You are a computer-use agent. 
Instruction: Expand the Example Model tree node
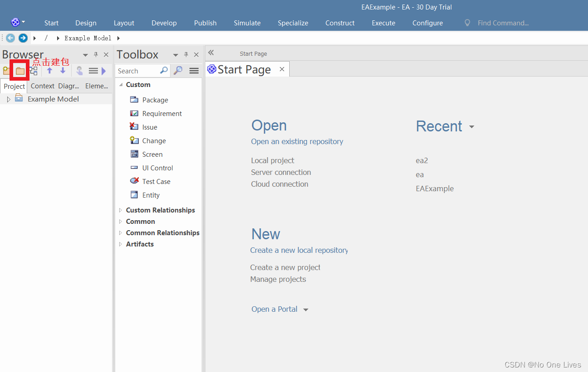[x=9, y=99]
